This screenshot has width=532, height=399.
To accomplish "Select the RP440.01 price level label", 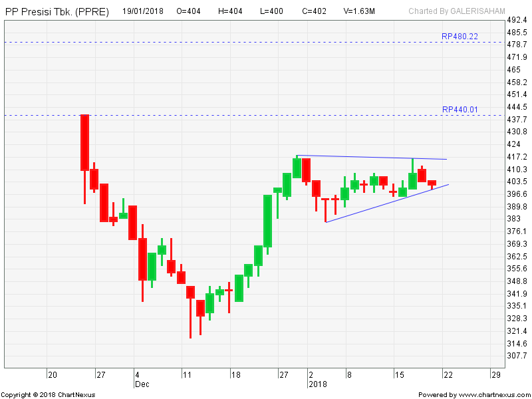I will (x=460, y=110).
